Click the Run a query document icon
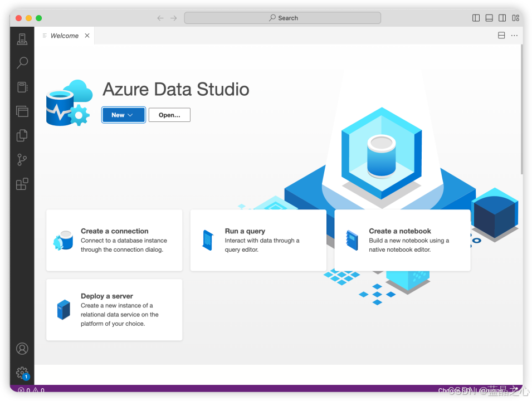The width and height of the screenshot is (532, 401). [208, 240]
